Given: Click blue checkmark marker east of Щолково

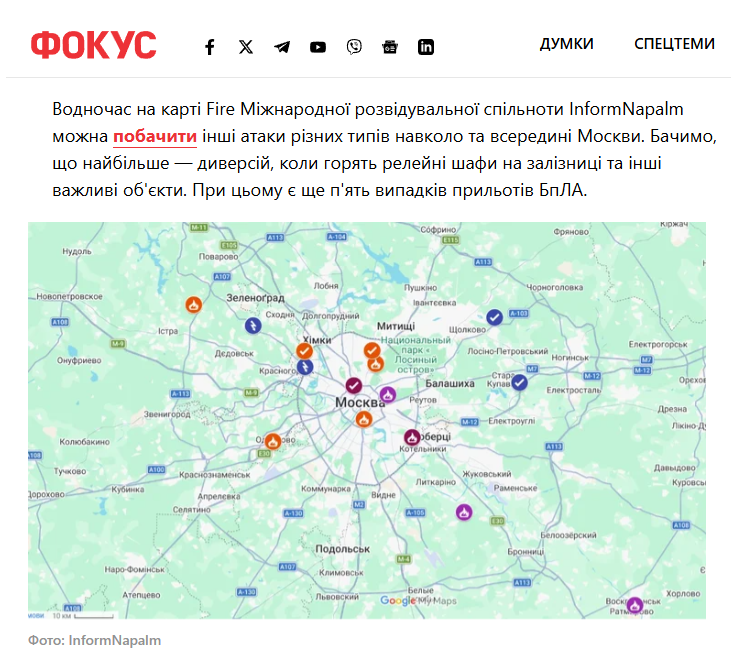Looking at the screenshot, I should tap(494, 317).
